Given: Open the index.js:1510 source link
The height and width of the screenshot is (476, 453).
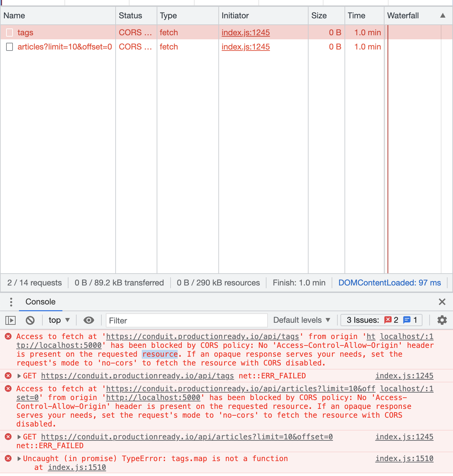Looking at the screenshot, I should tap(404, 458).
